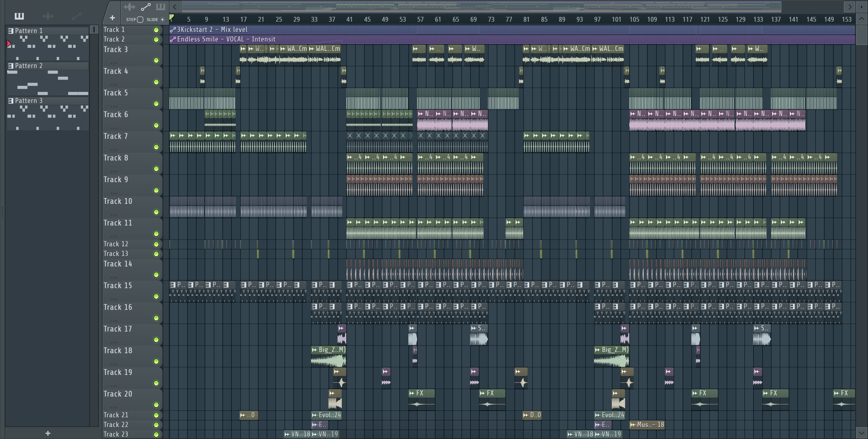Click the scroll-down arrow of the vertical scrollbar
868x439 pixels.
861,433
